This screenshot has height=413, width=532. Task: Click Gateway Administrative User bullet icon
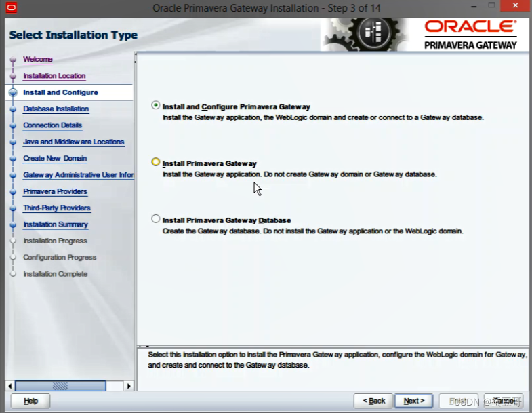13,175
